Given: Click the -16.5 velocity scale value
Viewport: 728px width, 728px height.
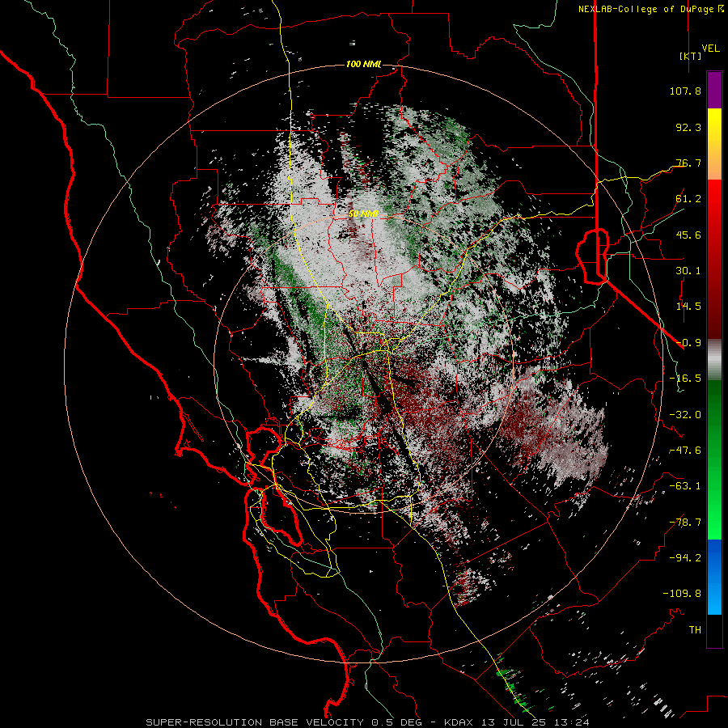Looking at the screenshot, I should click(x=685, y=379).
